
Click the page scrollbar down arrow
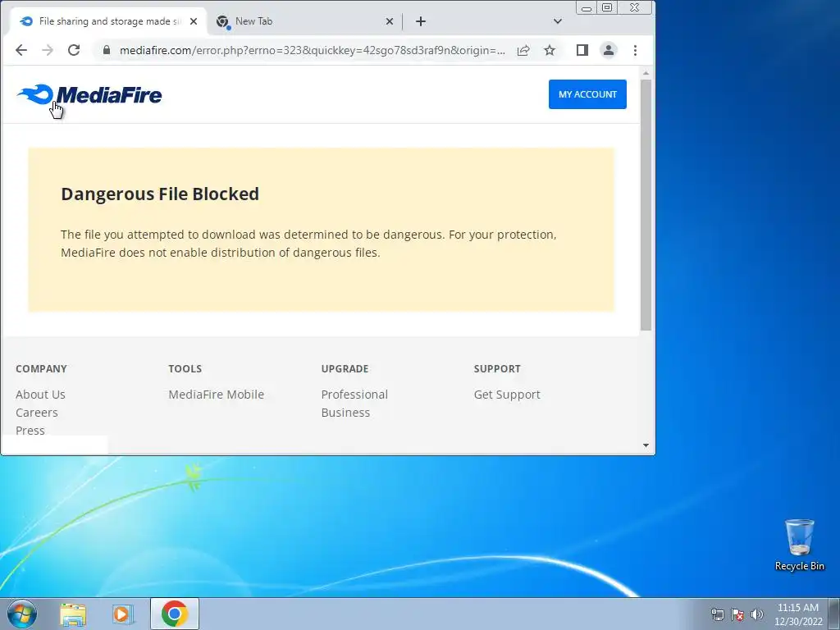(x=646, y=445)
